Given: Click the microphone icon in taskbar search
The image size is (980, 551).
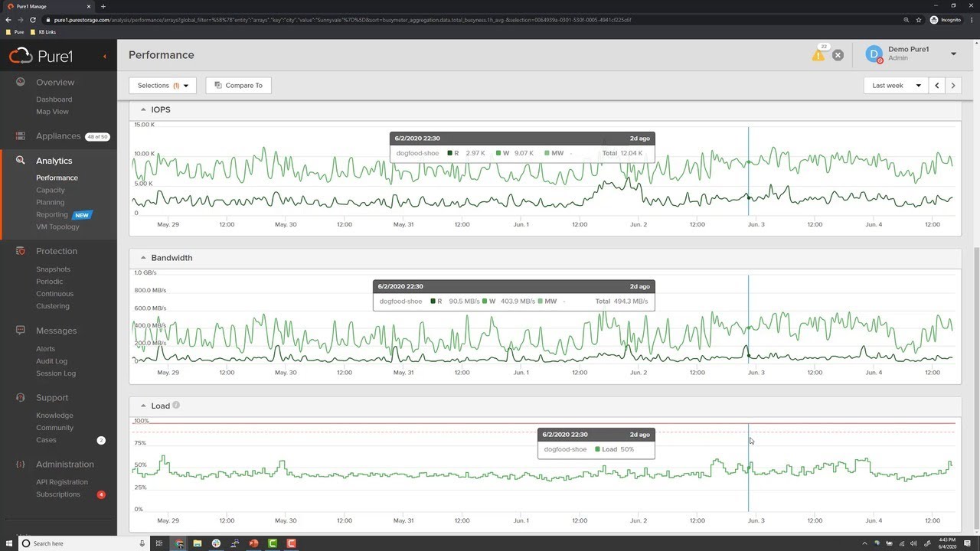Looking at the screenshot, I should click(x=142, y=543).
